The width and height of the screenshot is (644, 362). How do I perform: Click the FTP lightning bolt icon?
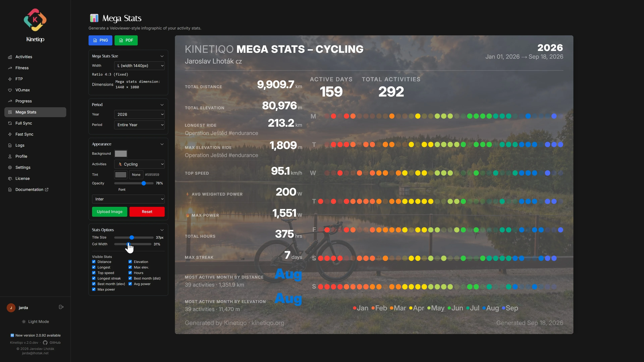coord(10,79)
